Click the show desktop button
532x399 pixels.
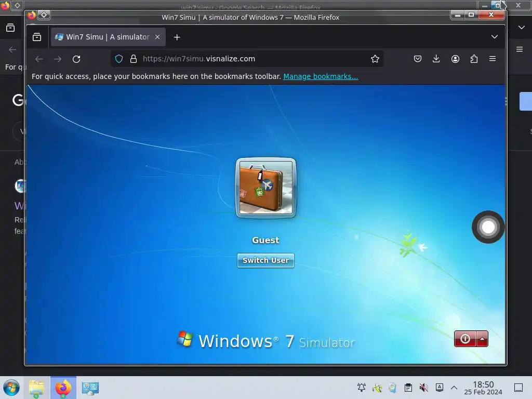[x=518, y=388]
